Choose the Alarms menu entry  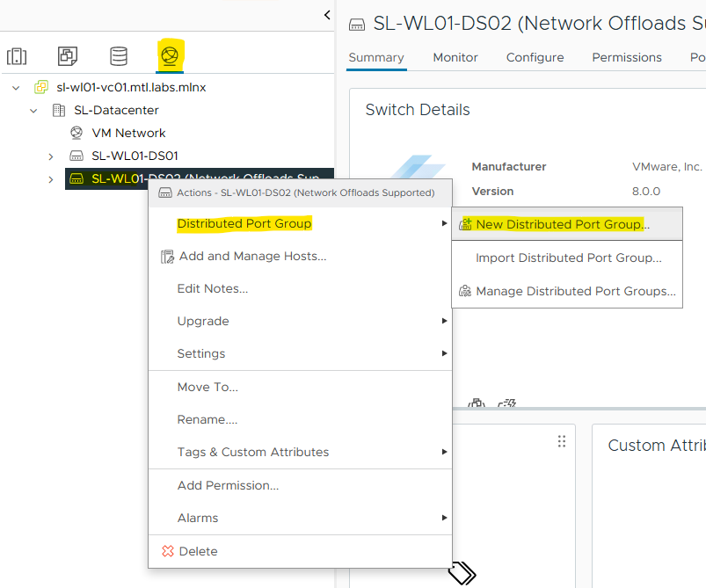coord(300,518)
